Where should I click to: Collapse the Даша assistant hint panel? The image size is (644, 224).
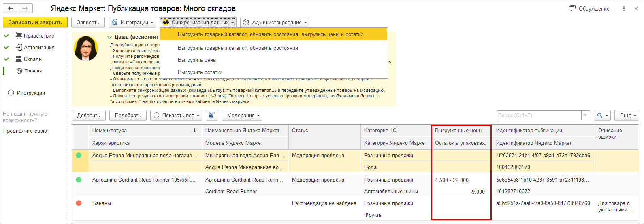tap(109, 37)
